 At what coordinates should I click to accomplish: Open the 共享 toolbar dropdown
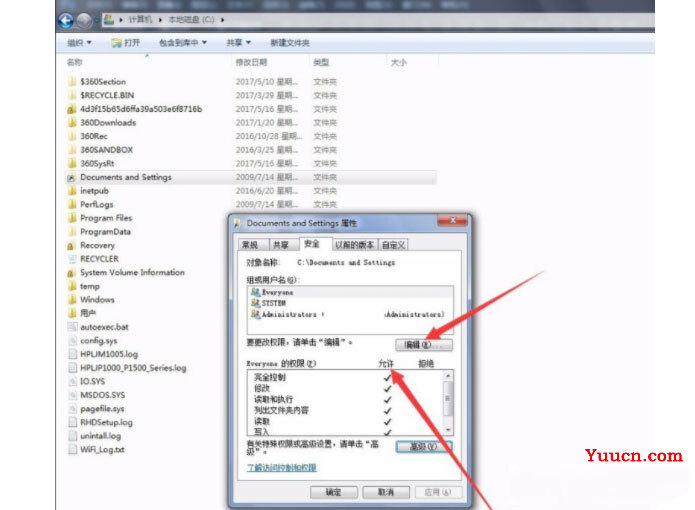238,43
